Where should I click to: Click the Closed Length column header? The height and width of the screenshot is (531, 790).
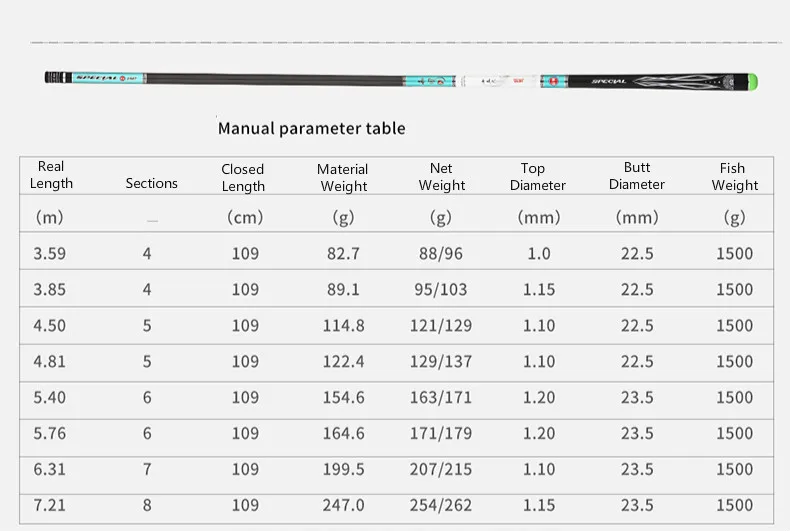pos(243,177)
